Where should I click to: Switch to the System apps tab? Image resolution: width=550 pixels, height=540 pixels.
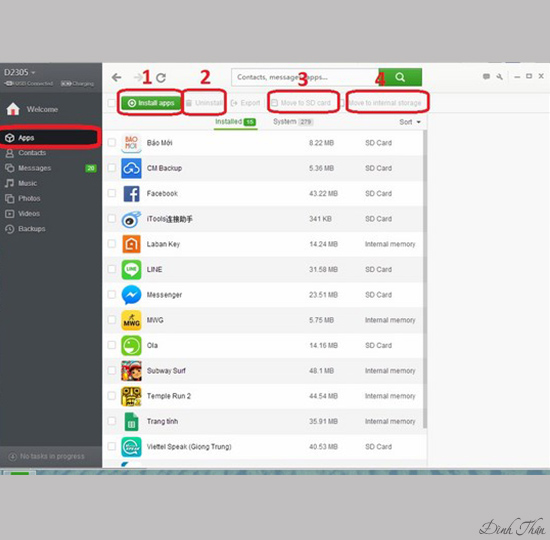293,122
